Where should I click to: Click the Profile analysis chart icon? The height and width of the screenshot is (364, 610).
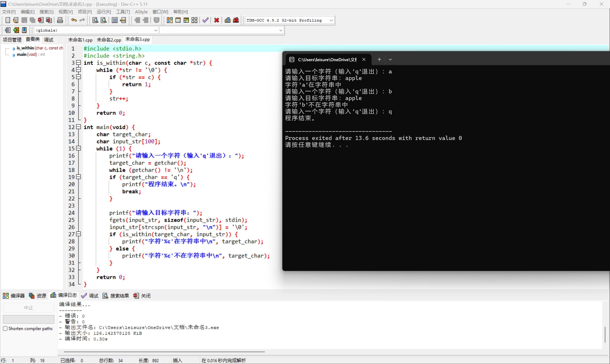[x=227, y=20]
